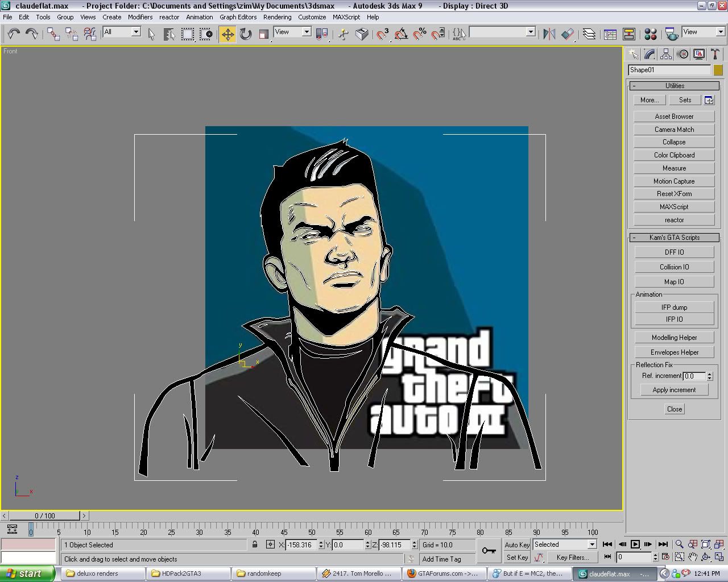Image resolution: width=728 pixels, height=582 pixels.
Task: Toggle the Set Key mode button
Action: [x=517, y=558]
